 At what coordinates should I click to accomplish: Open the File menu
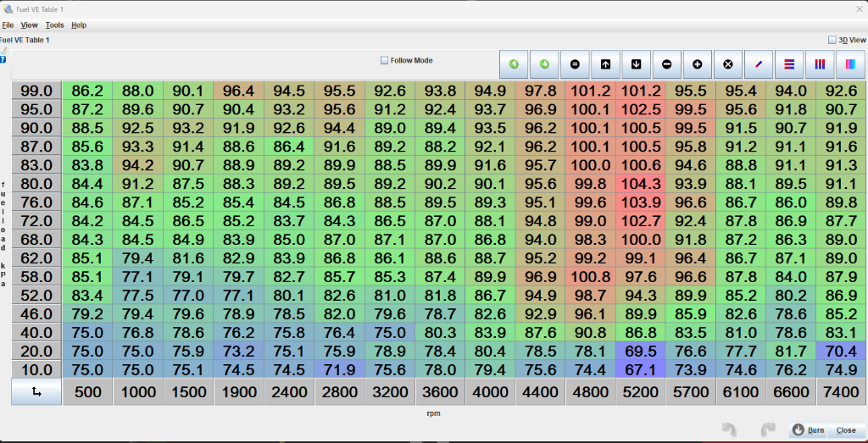point(8,25)
